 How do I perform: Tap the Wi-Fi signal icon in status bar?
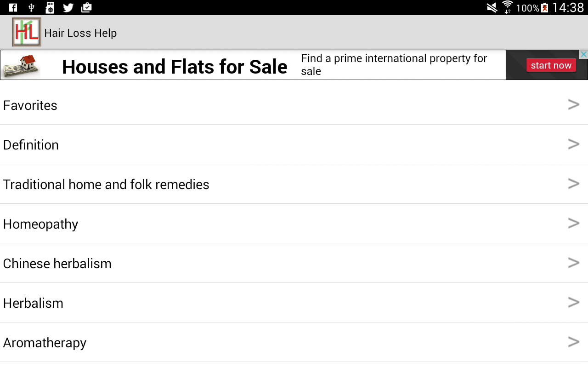coord(507,7)
